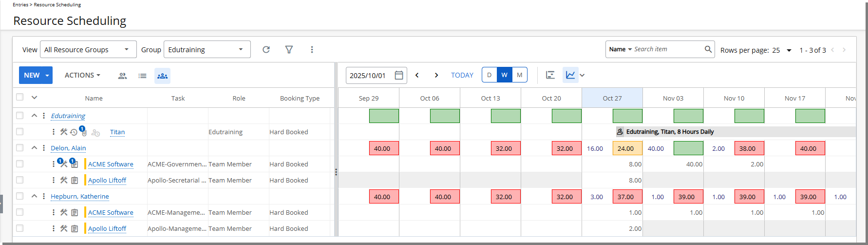The height and width of the screenshot is (245, 868).
Task: Click Delon's orange 24.00 cell in Oct 27
Action: click(x=627, y=148)
